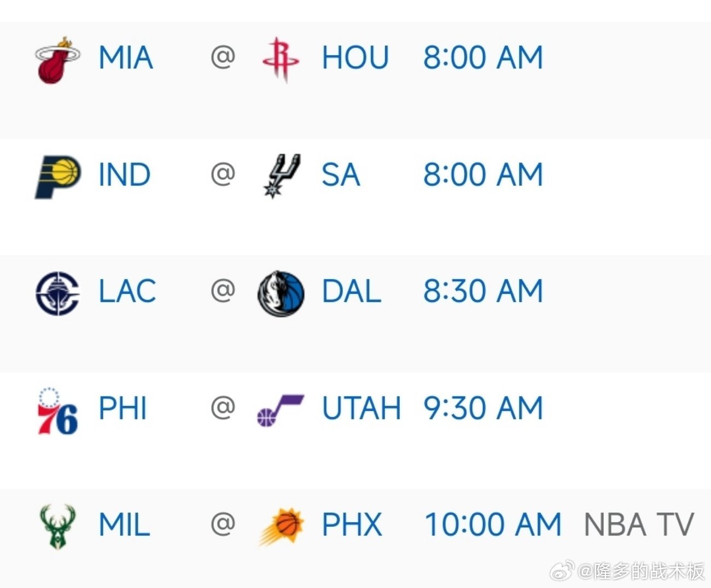Image resolution: width=711 pixels, height=588 pixels.
Task: Click the NBA TV broadcast label
Action: click(x=639, y=525)
